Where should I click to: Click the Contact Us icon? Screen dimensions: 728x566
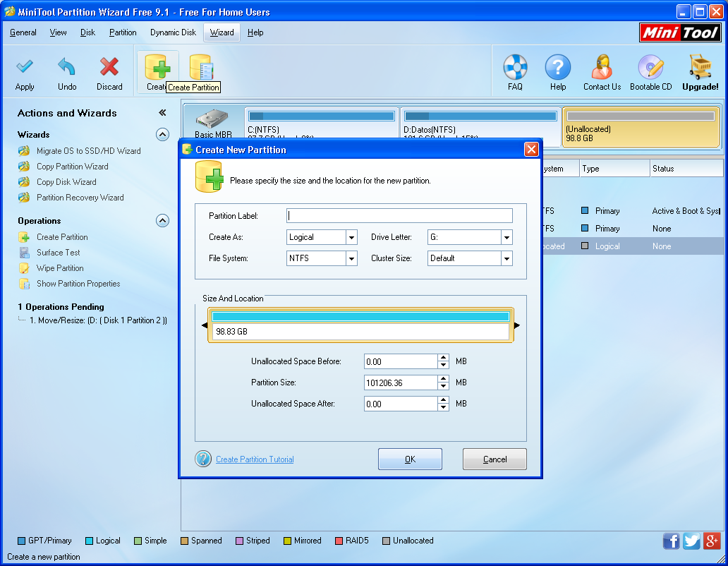[601, 71]
